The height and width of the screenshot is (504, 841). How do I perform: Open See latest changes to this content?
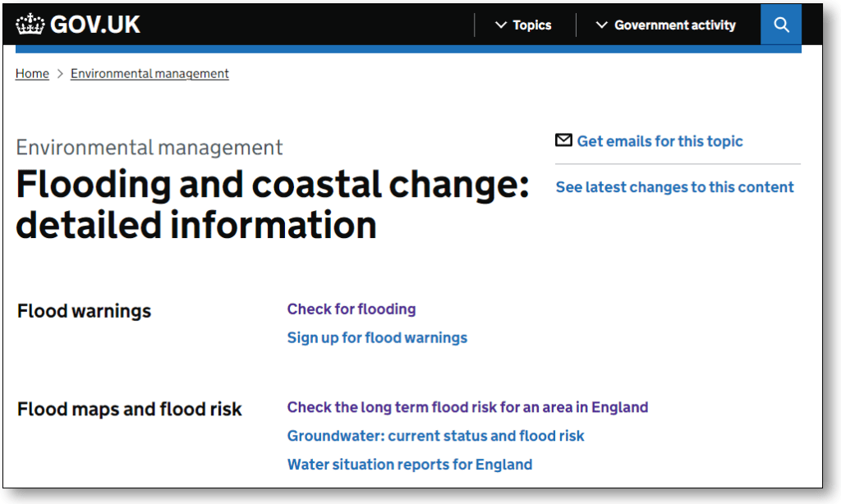[x=674, y=187]
